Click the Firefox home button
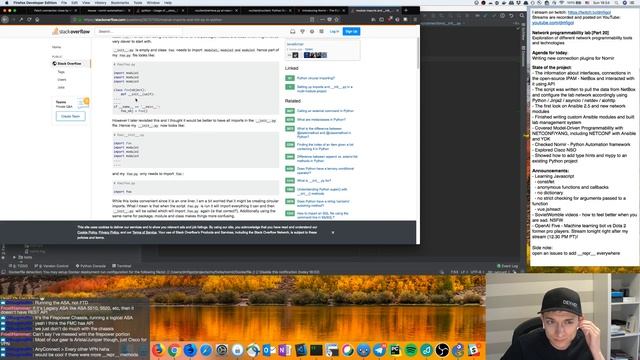 (37, 19)
